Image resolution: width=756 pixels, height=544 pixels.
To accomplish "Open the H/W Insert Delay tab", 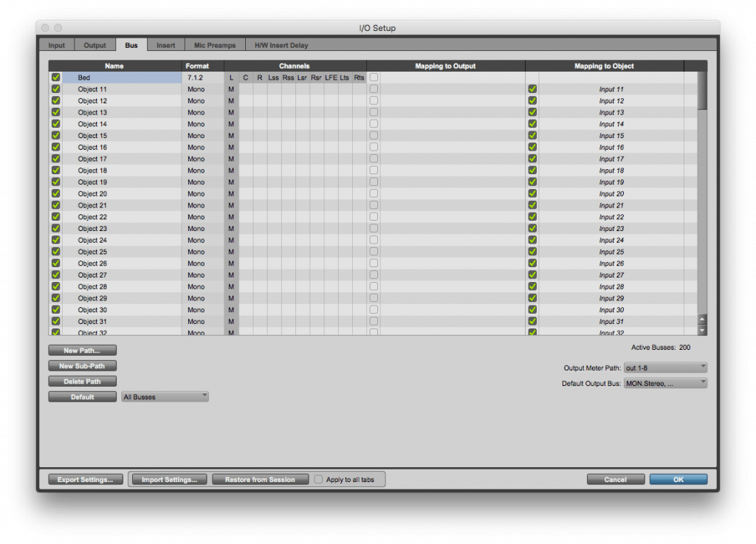I will [281, 46].
